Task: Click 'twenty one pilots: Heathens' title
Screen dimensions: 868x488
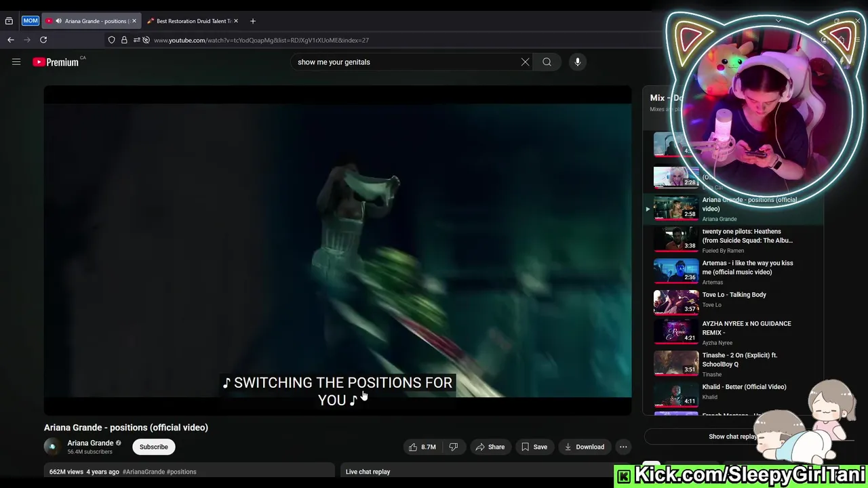Action: pyautogui.click(x=747, y=236)
